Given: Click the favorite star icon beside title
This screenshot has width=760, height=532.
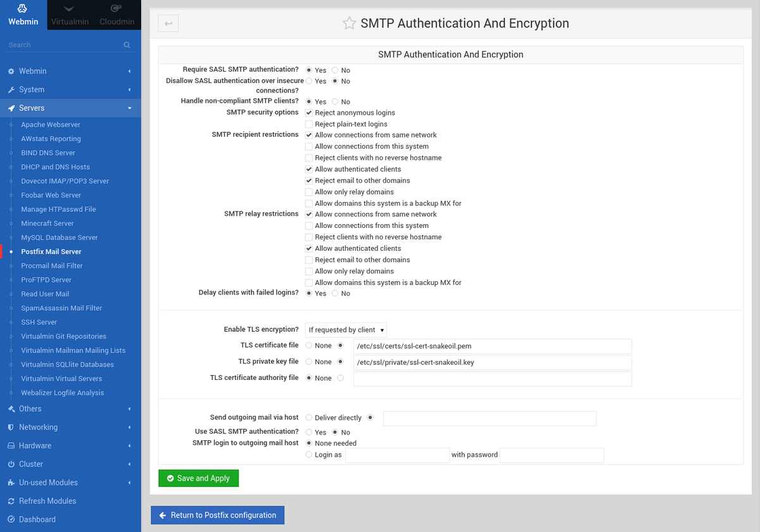Looking at the screenshot, I should point(349,23).
